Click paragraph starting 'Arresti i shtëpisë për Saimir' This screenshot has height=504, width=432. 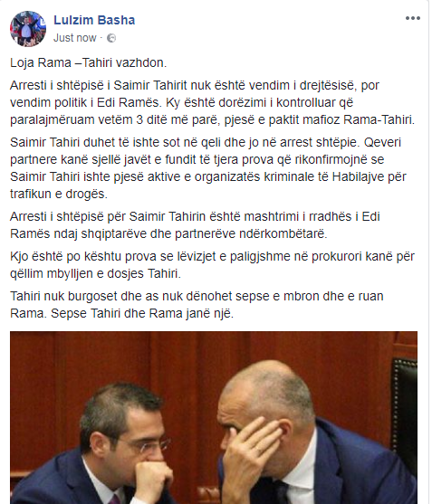(x=195, y=225)
